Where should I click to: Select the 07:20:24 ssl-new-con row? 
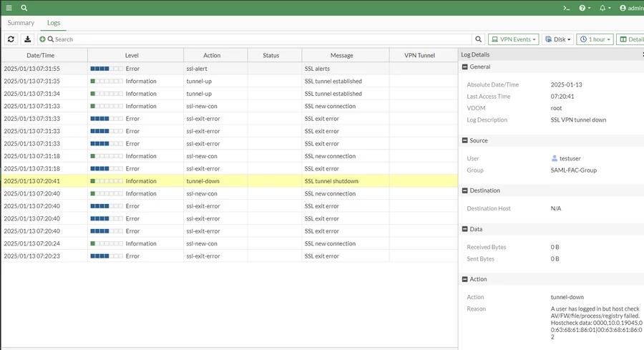230,243
